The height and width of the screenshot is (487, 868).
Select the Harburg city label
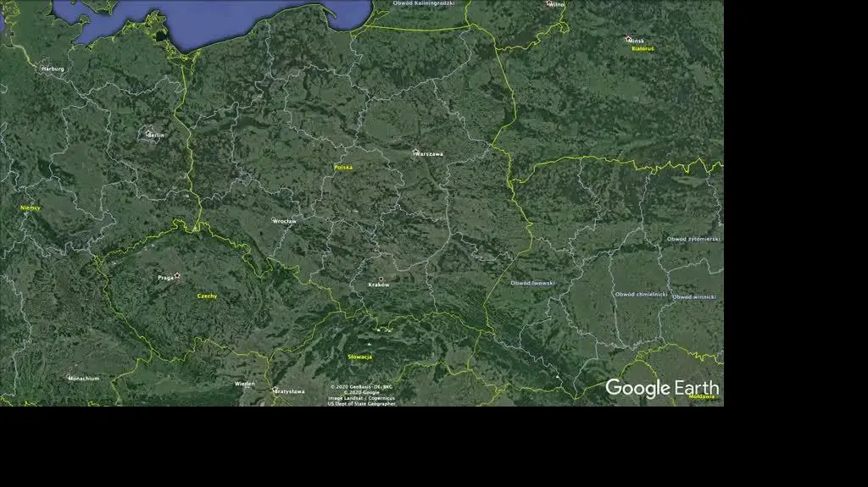(x=53, y=69)
